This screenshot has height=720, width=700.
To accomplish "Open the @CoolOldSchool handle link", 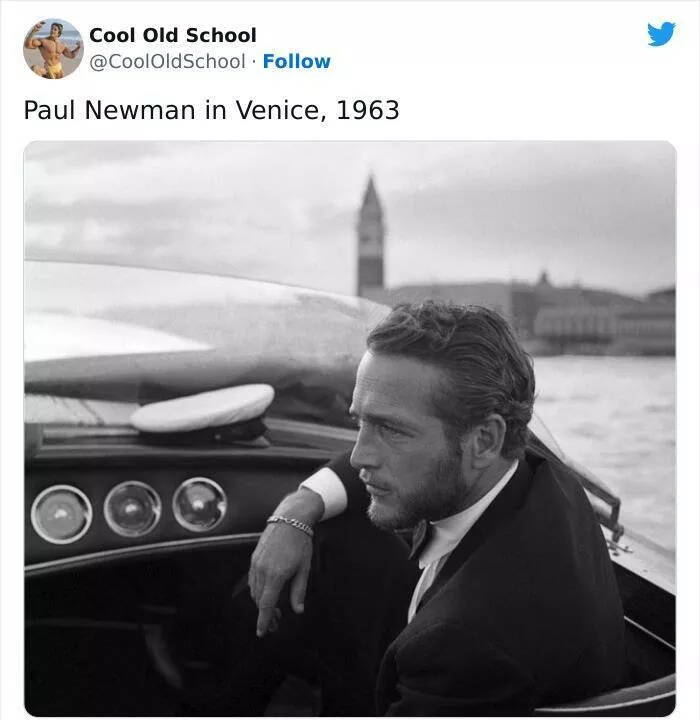I will (x=167, y=61).
